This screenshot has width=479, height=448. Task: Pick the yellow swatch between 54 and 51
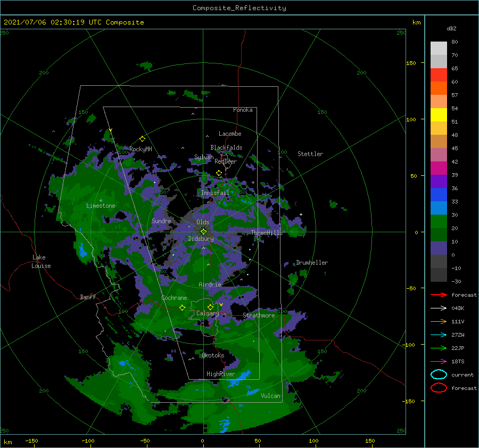(x=439, y=115)
